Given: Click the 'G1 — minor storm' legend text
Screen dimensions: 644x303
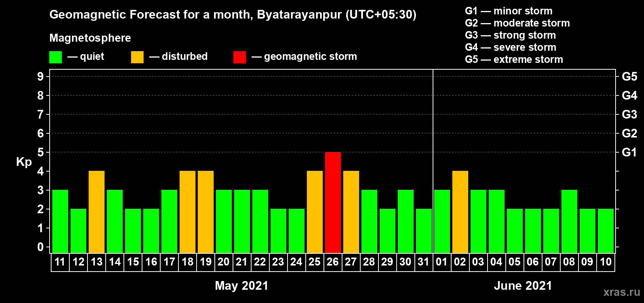Looking at the screenshot, I should (509, 11).
